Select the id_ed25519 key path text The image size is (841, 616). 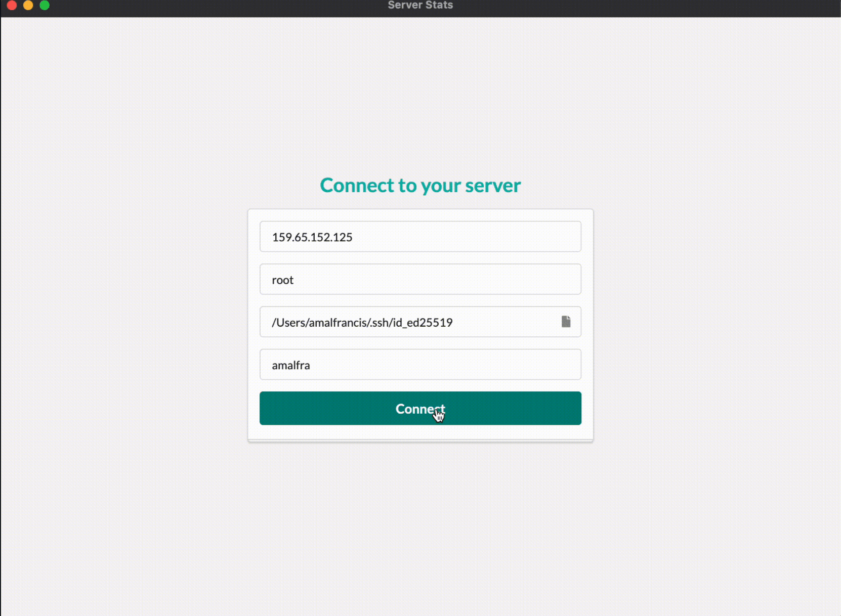coord(362,322)
